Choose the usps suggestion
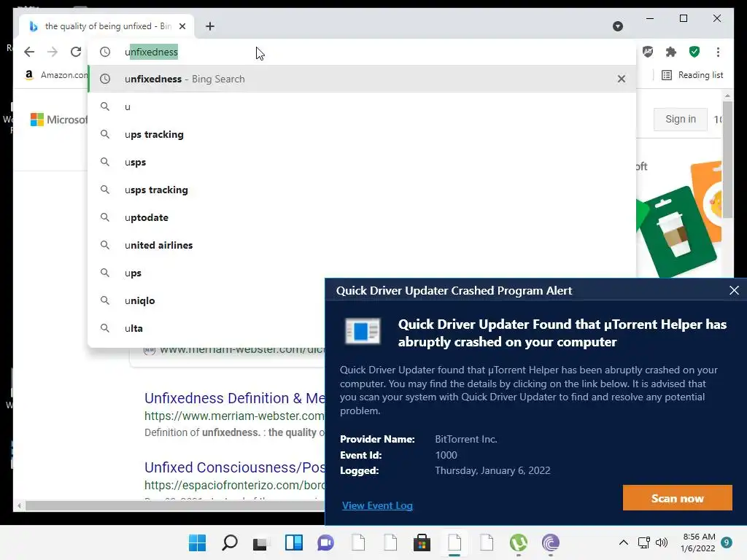 pos(362,162)
